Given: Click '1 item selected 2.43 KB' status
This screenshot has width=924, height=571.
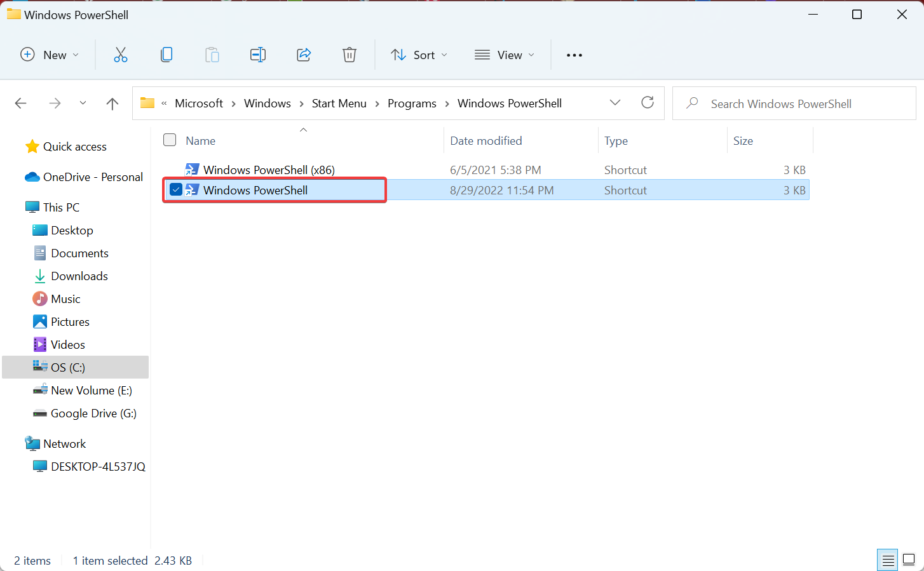Looking at the screenshot, I should pos(132,560).
